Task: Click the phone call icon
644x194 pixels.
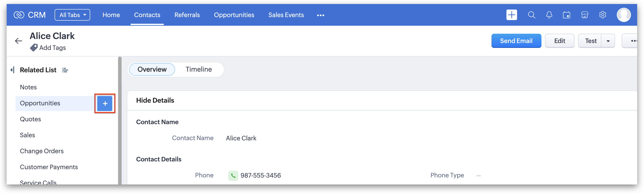Action: coord(233,175)
